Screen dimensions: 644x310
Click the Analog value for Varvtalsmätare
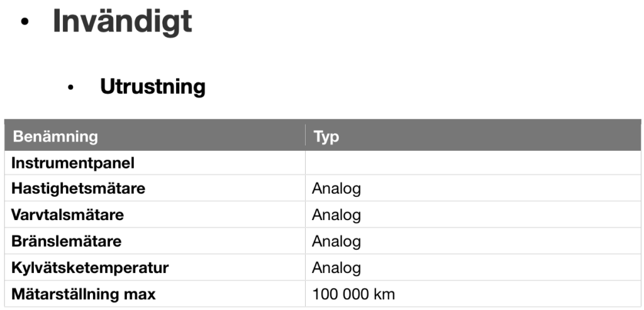pos(336,215)
